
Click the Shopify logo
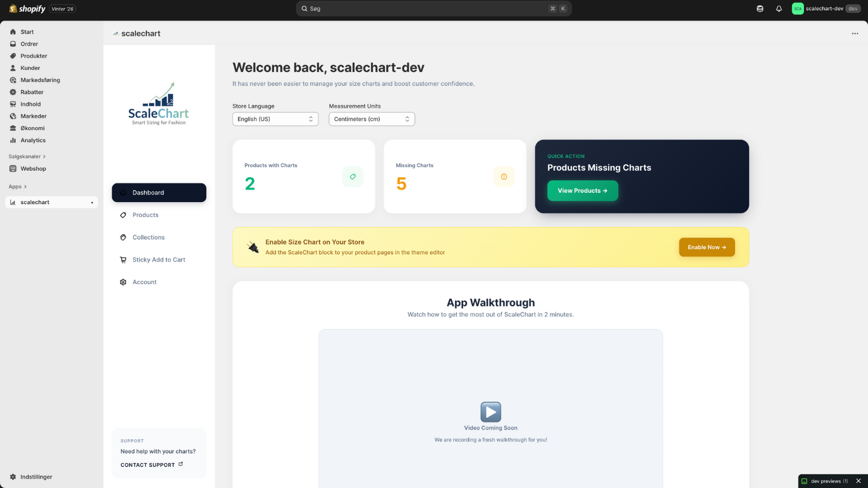tap(27, 9)
